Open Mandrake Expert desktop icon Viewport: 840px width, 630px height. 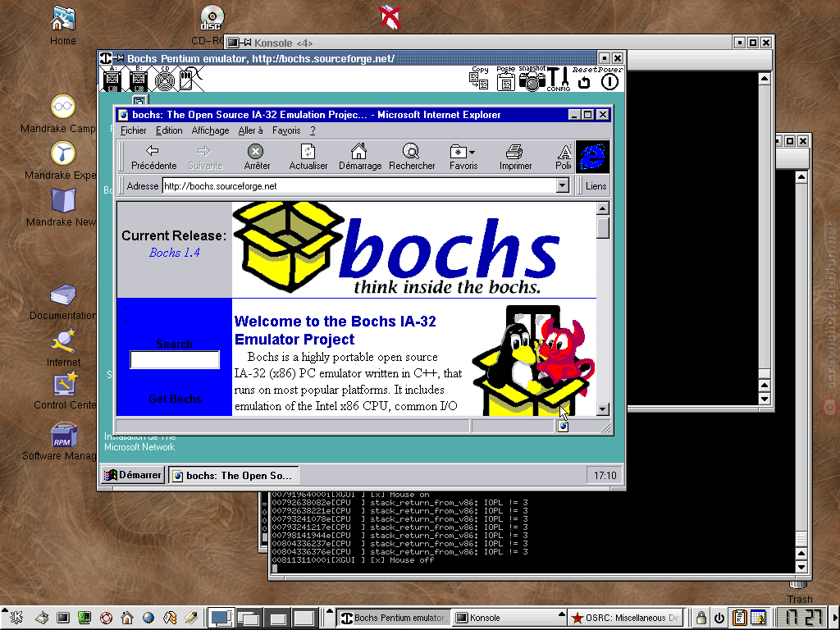62,160
